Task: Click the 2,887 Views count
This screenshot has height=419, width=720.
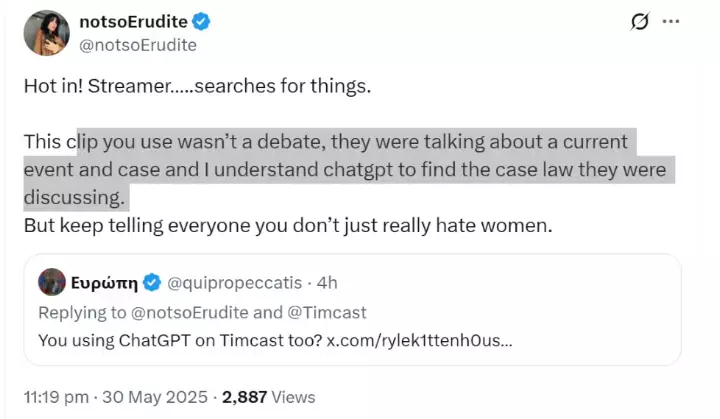Action: (x=268, y=397)
